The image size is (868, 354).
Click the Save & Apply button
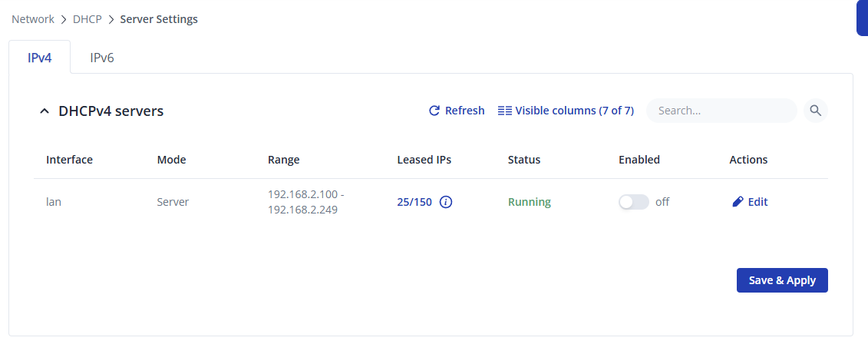pyautogui.click(x=781, y=280)
